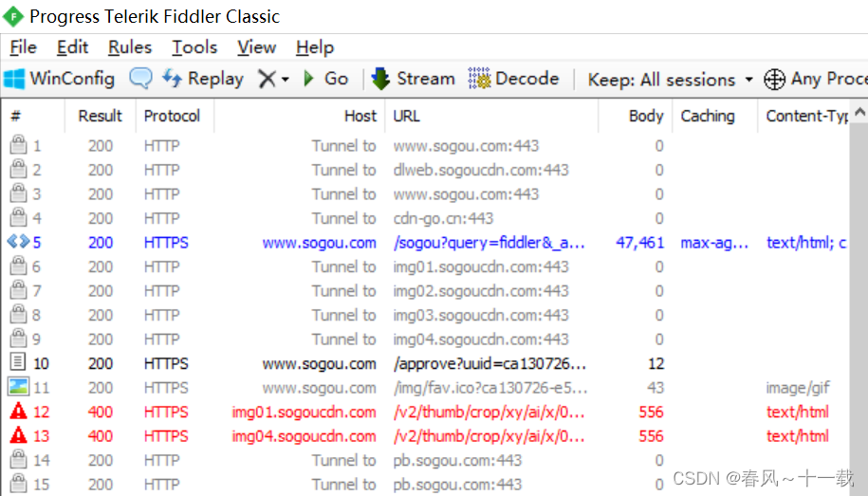Click the lock icon of session 14
Viewport: 868px width, 496px height.
(x=18, y=459)
